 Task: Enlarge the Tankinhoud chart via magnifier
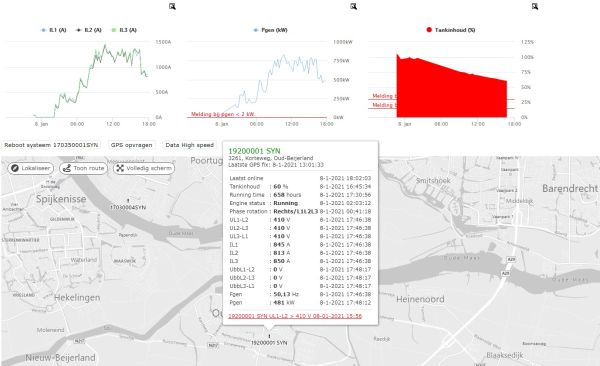(x=535, y=7)
